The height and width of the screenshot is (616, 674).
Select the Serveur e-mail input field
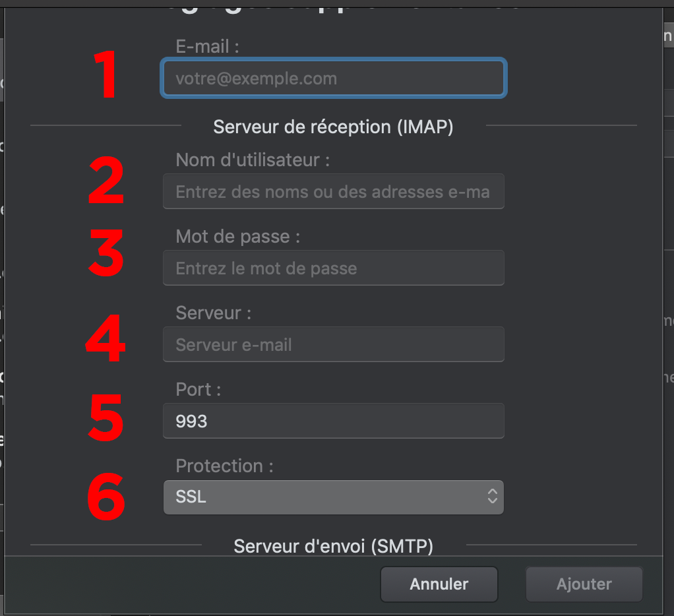[333, 345]
